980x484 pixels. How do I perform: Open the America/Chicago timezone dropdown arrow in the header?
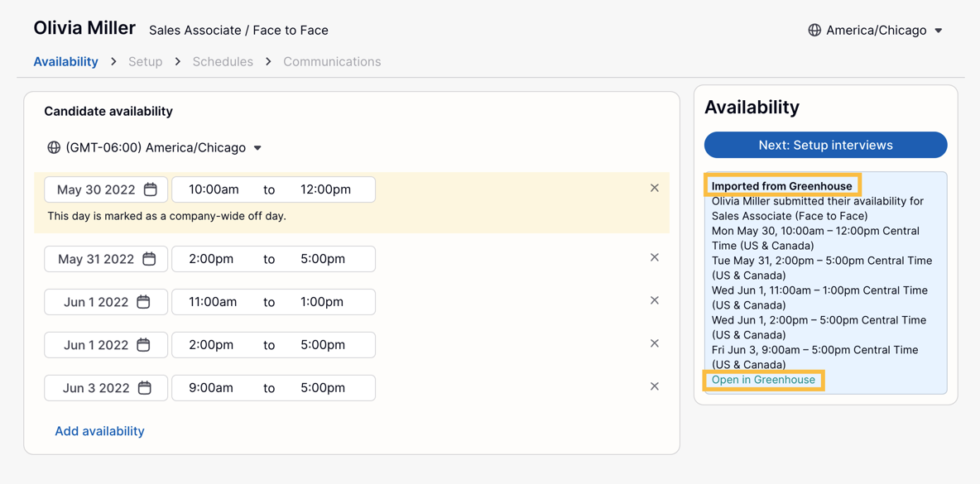(938, 31)
